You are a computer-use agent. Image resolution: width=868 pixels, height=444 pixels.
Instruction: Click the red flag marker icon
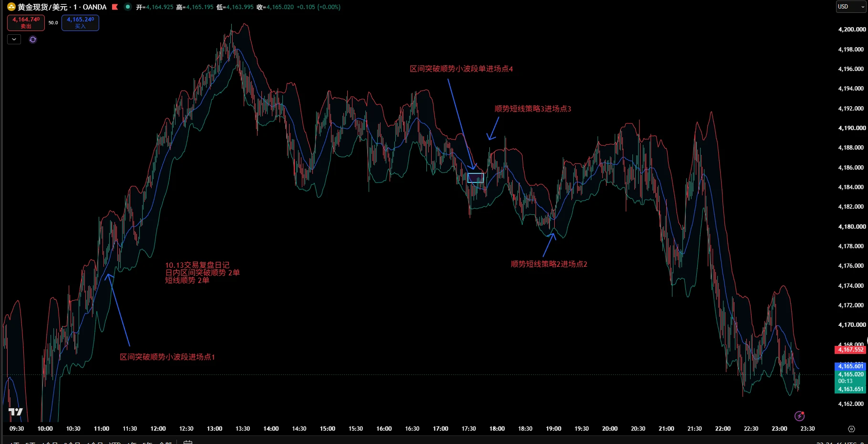tap(114, 7)
